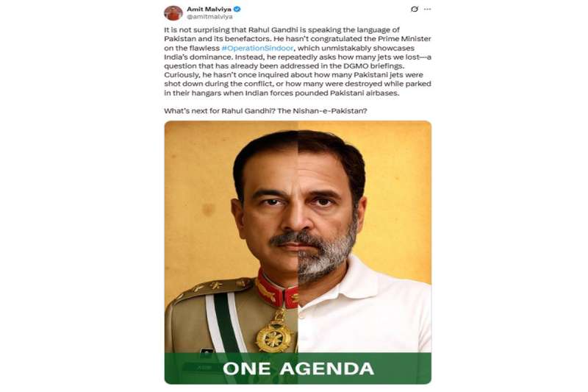Viewport: 588px width, 392px height.
Task: Click the line mentioning Nishan-e-Pakistan
Action: tap(265, 111)
